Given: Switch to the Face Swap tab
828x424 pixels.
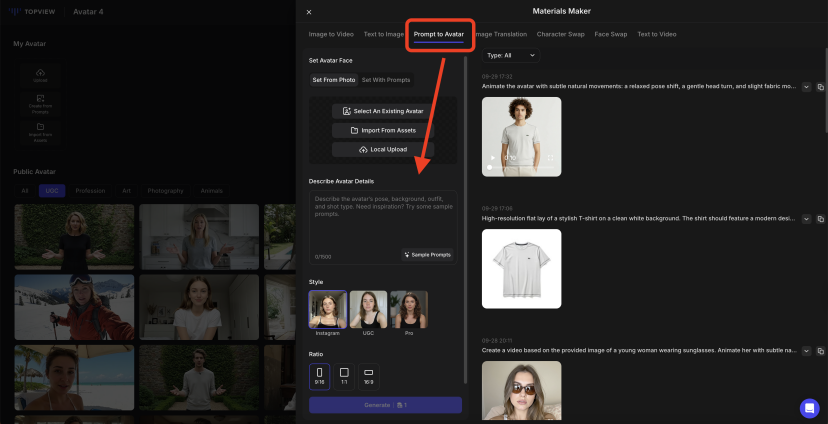Looking at the screenshot, I should 610,34.
